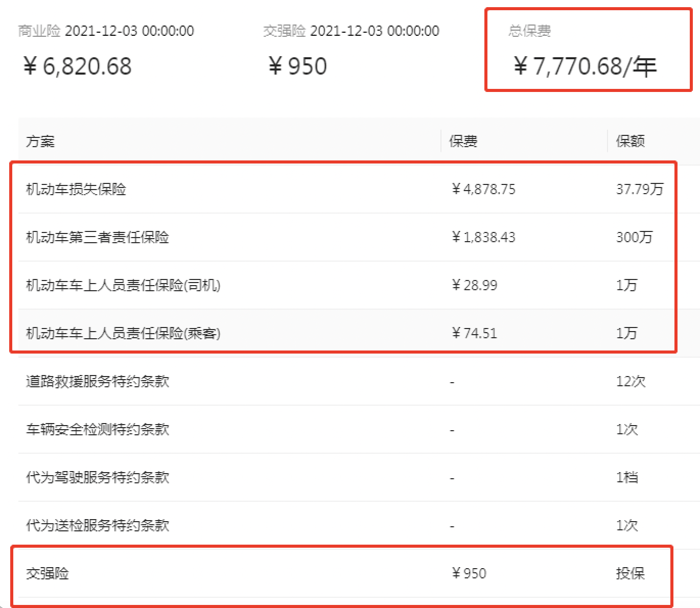Click the 1档 designated driving level
This screenshot has width=700, height=608.
(x=627, y=478)
